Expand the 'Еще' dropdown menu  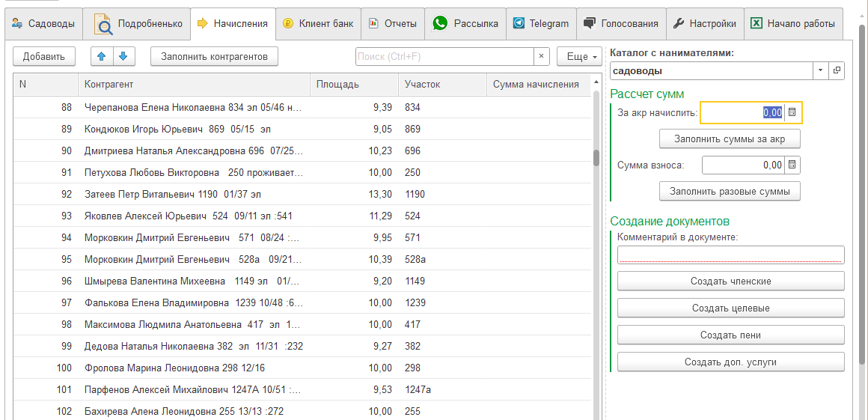pos(578,56)
